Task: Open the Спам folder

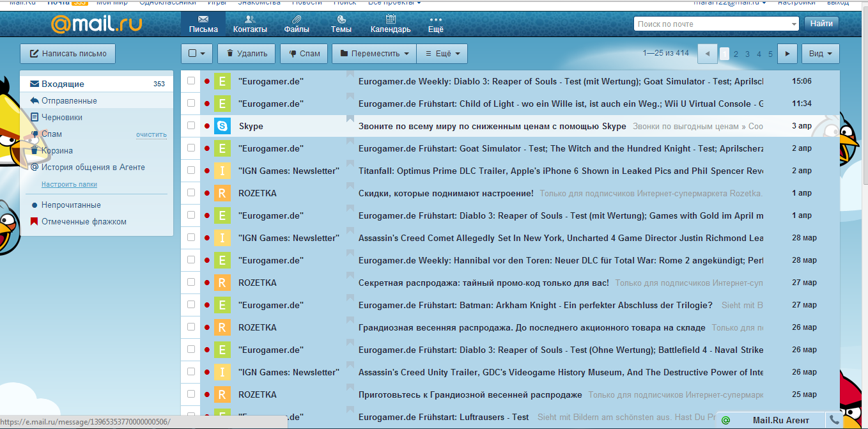Action: click(x=52, y=134)
